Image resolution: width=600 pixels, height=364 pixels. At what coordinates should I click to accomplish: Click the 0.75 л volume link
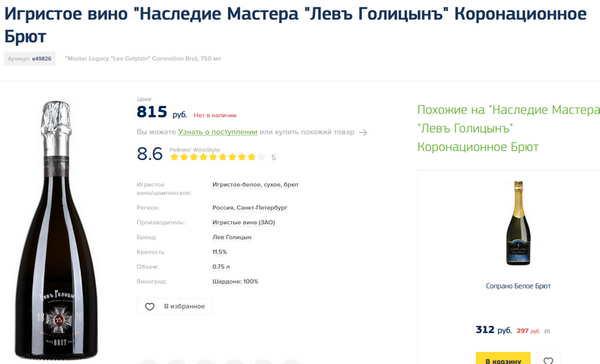click(221, 267)
